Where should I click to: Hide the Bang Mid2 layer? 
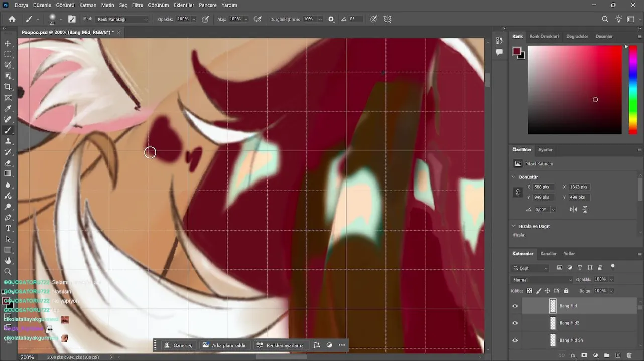[515, 323]
